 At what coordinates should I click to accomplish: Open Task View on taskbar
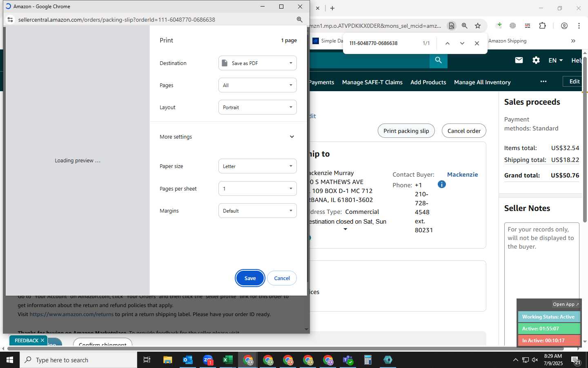[147, 360]
